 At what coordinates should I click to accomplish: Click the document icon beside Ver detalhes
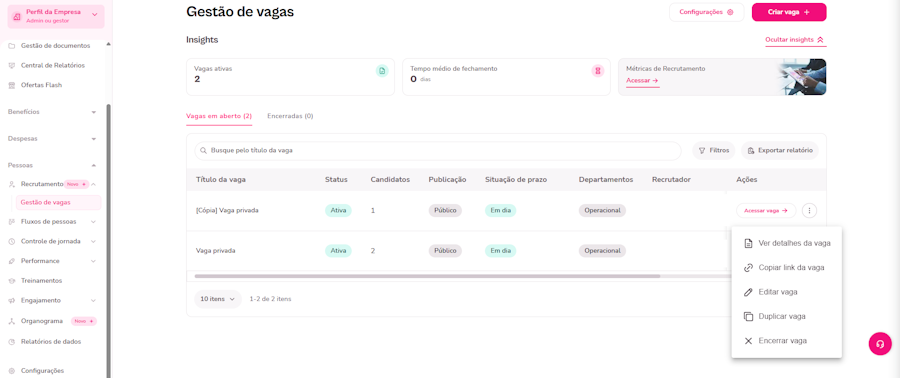coord(748,243)
